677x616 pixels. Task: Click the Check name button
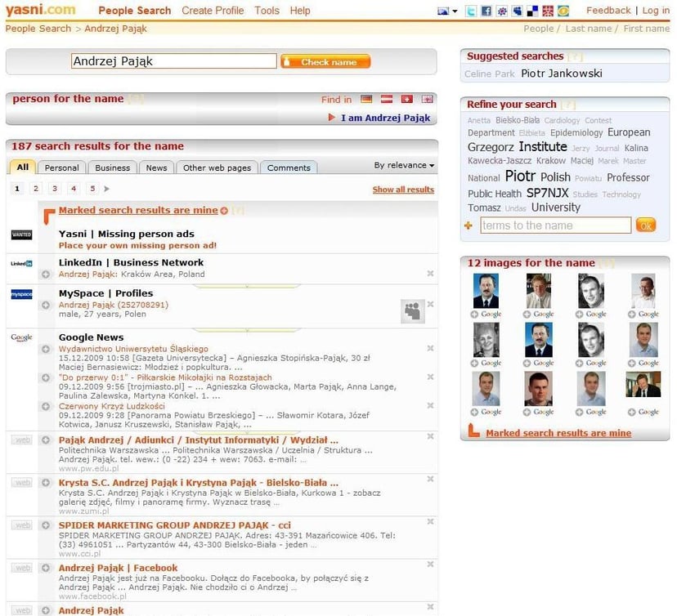coord(325,62)
